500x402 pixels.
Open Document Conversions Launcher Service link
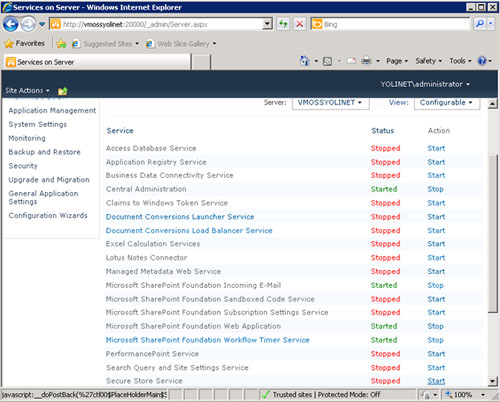point(180,217)
